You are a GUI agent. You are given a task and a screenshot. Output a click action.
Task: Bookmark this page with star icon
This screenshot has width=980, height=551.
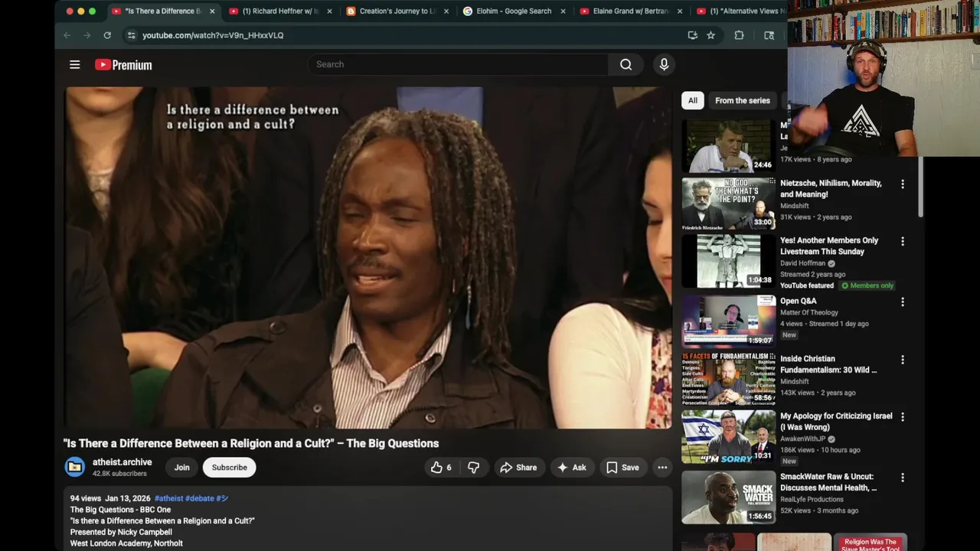pos(710,35)
